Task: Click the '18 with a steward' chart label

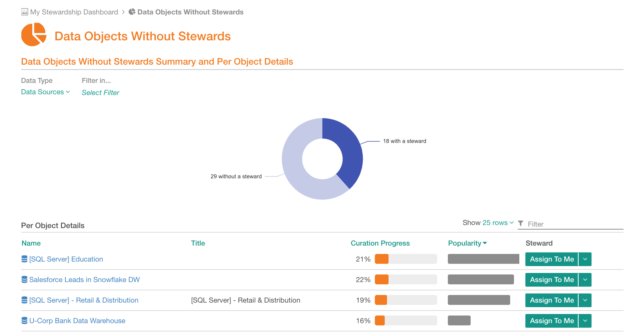Action: (404, 141)
